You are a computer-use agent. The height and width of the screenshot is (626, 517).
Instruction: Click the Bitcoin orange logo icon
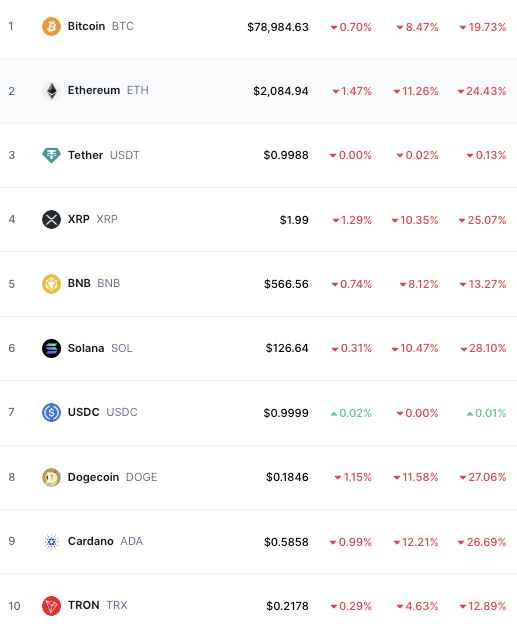[x=52, y=26]
